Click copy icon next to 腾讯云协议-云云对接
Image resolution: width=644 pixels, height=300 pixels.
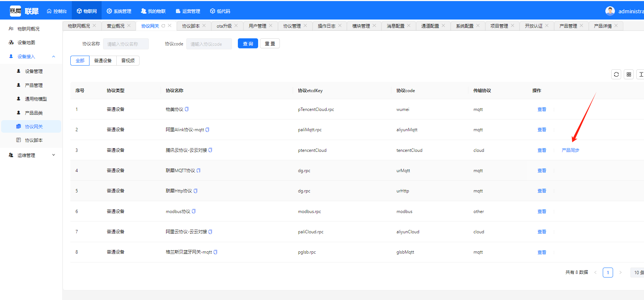210,150
